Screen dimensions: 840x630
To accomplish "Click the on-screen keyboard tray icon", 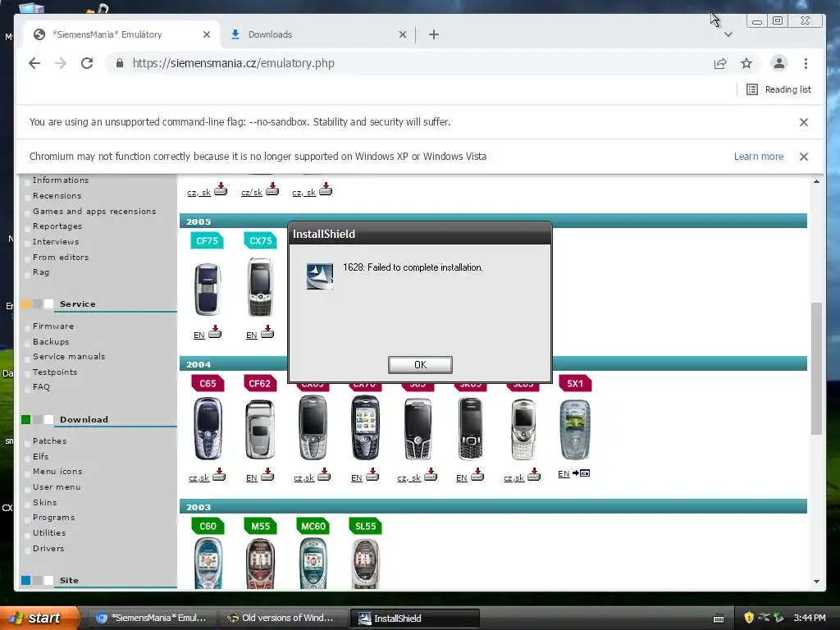I will coord(719,619).
